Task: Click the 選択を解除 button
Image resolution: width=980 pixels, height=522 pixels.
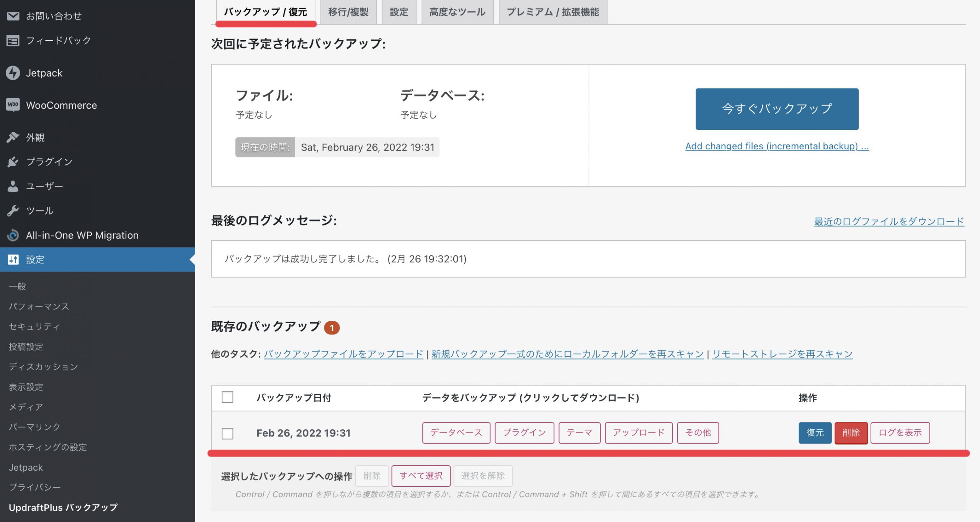Action: pos(483,476)
